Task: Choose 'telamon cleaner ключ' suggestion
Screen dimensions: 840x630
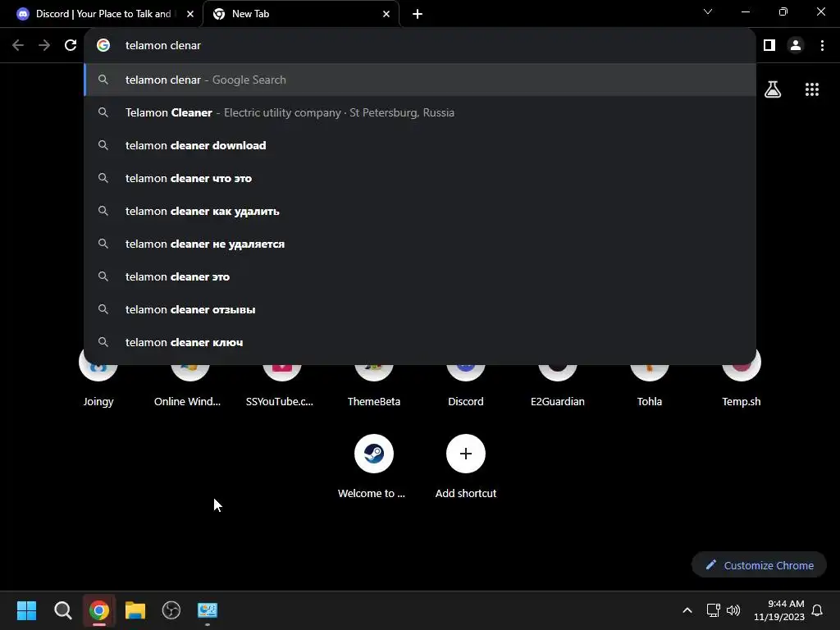Action: (420, 342)
